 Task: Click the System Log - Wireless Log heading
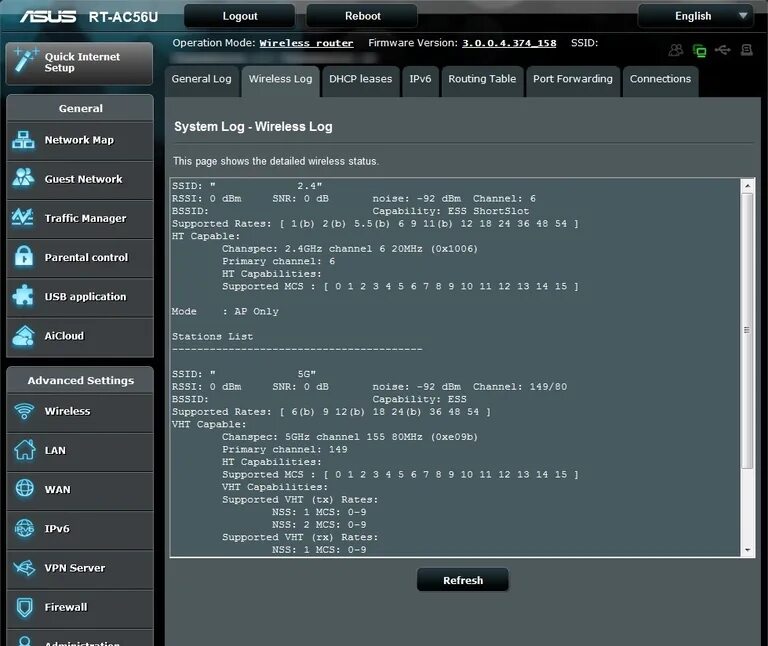(253, 127)
